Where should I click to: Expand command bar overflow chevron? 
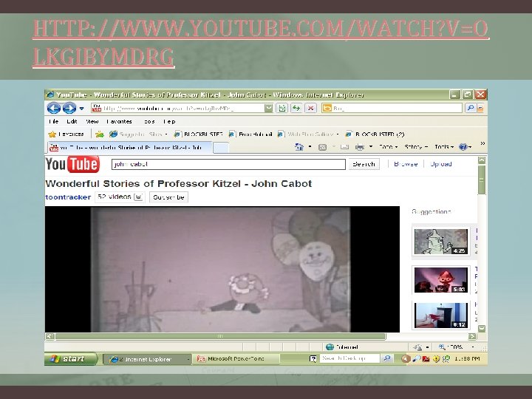point(482,143)
